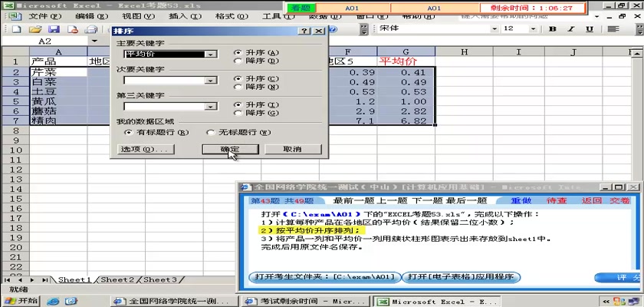Click 重做 in the exam window
This screenshot has height=307, width=644.
[521, 200]
